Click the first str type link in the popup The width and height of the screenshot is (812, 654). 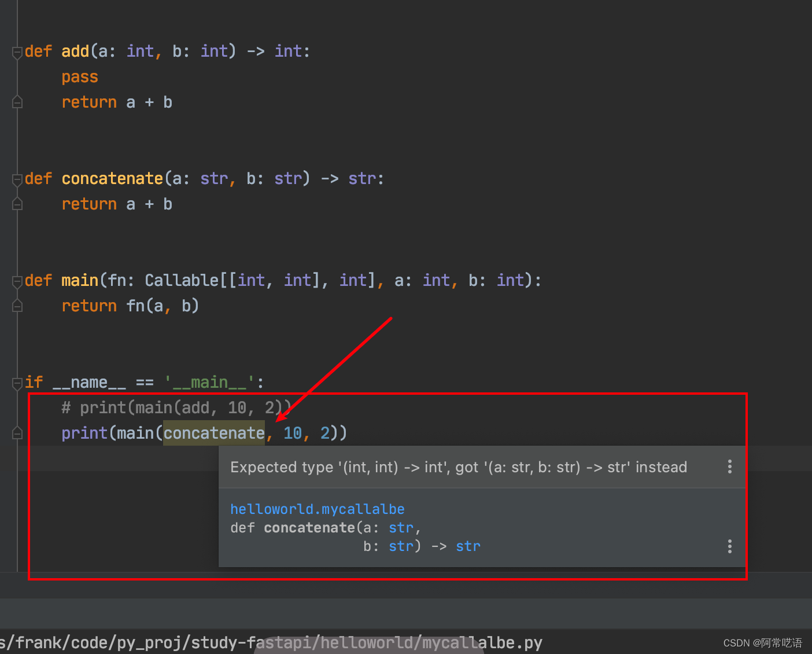coord(401,528)
